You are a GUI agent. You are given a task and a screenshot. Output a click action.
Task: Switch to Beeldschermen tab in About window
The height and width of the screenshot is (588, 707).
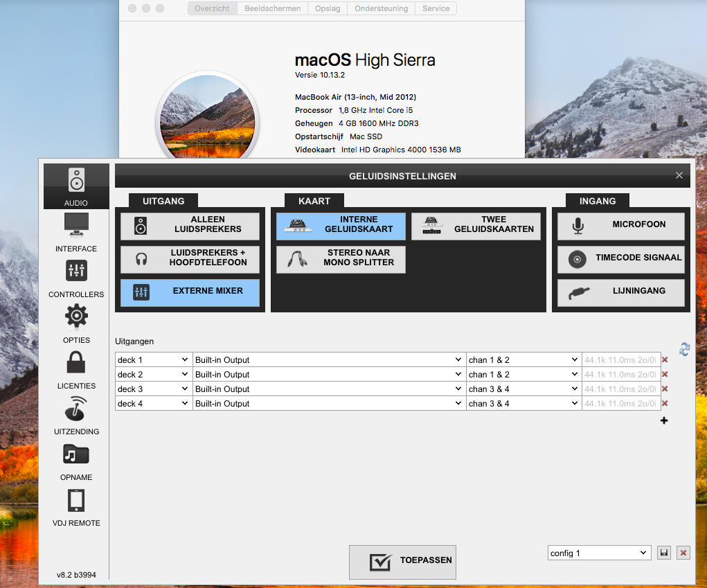pos(272,8)
